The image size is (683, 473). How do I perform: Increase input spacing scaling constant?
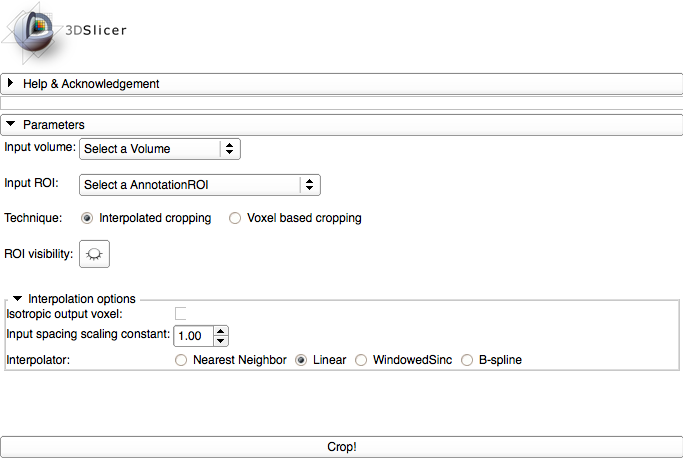pos(221,331)
